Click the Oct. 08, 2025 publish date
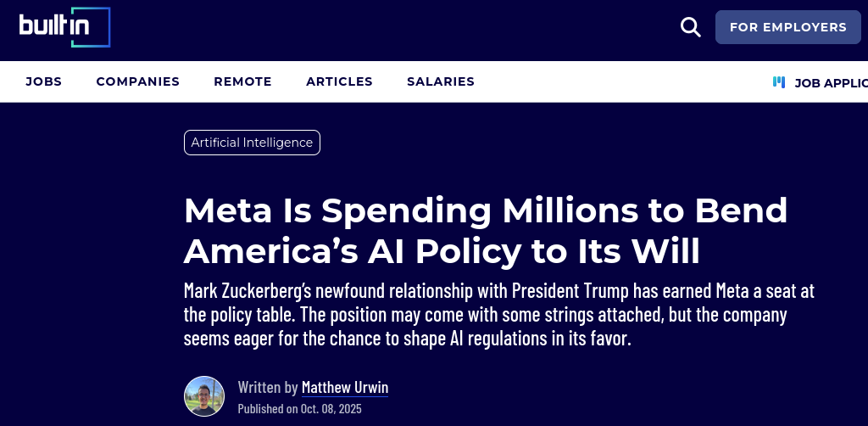This screenshot has height=426, width=868. click(331, 409)
